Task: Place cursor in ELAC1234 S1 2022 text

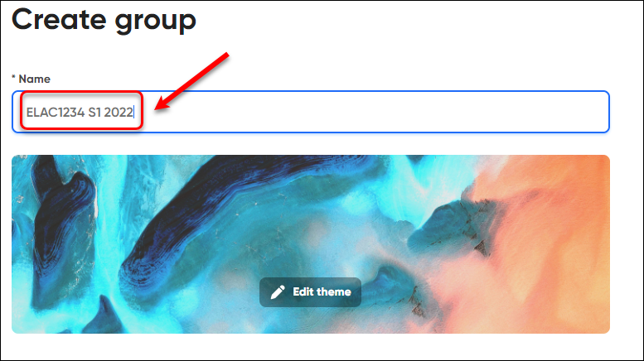Action: 80,112
